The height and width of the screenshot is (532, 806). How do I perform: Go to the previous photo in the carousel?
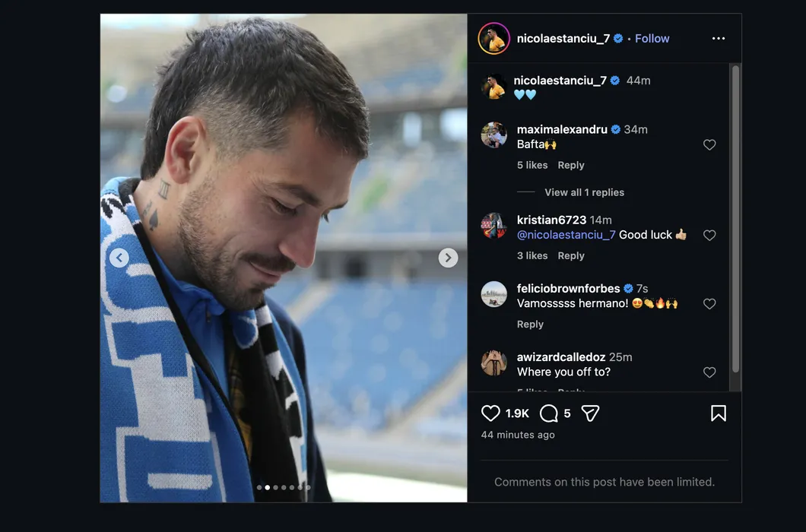pos(119,258)
